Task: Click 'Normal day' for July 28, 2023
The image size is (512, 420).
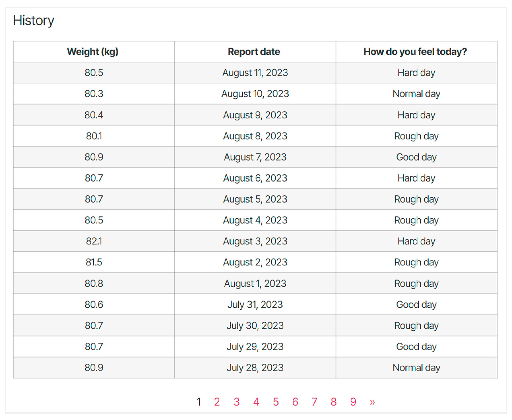Action: [x=416, y=367]
